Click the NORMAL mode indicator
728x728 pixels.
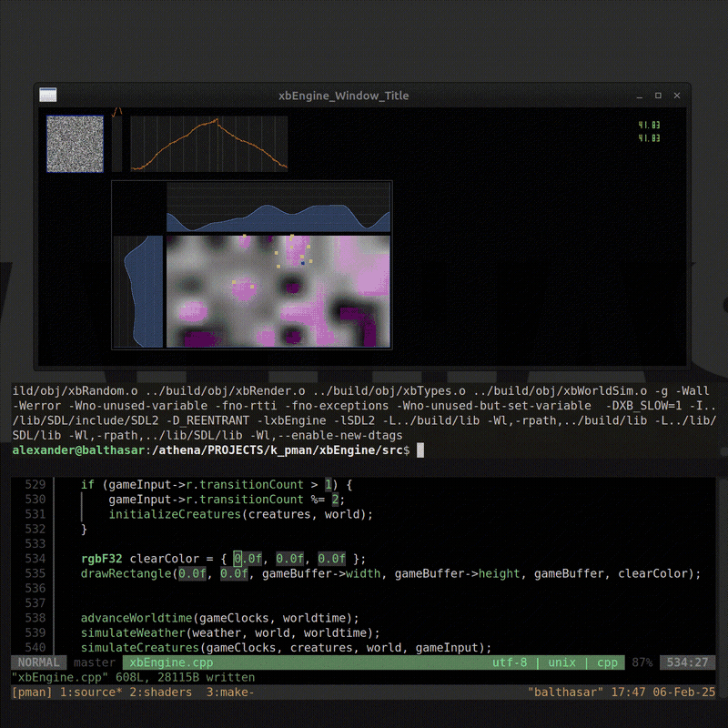(38, 662)
